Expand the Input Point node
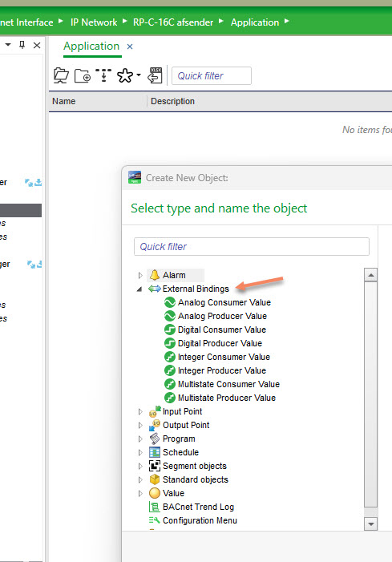The width and height of the screenshot is (392, 562). (x=140, y=411)
